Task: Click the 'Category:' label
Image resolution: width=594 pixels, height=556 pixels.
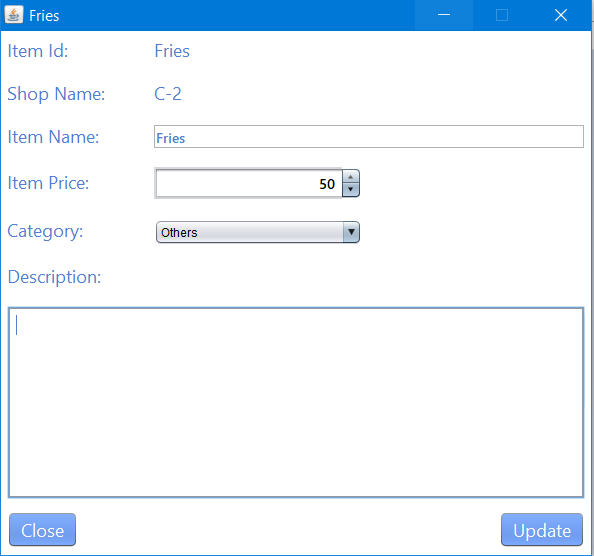Action: pyautogui.click(x=45, y=231)
